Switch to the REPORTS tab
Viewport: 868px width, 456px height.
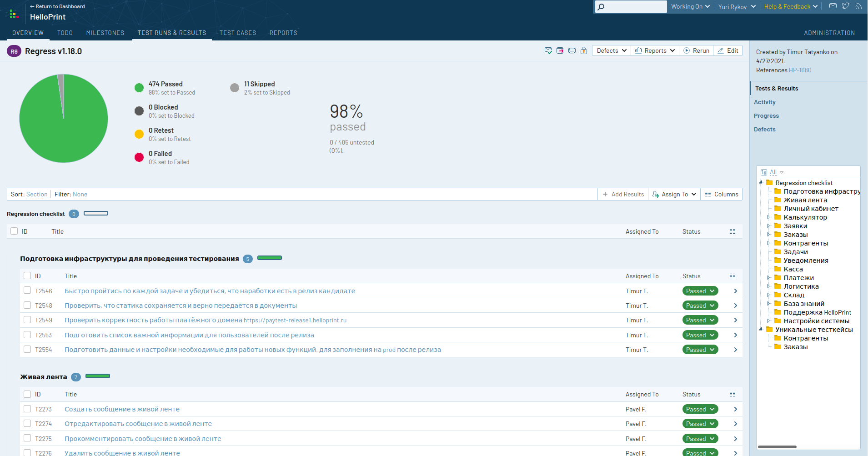283,33
